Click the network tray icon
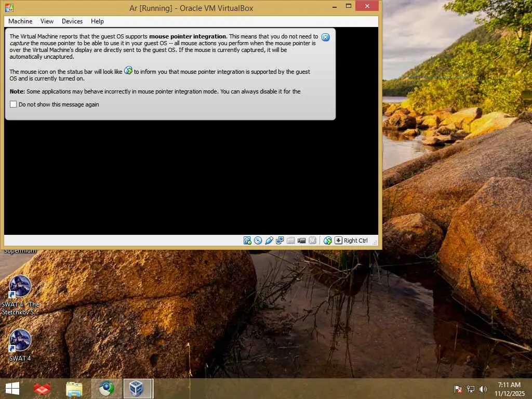This screenshot has height=399, width=532. (471, 389)
